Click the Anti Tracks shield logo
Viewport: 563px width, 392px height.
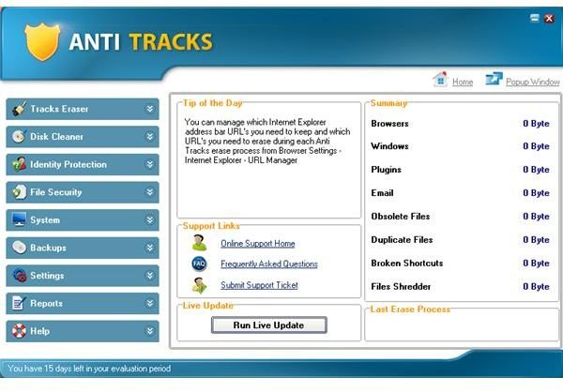[x=42, y=42]
